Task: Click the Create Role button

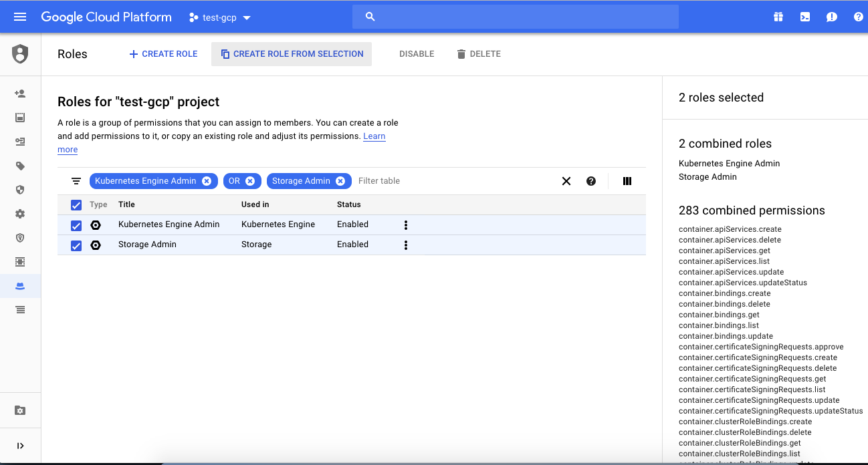Action: click(163, 54)
